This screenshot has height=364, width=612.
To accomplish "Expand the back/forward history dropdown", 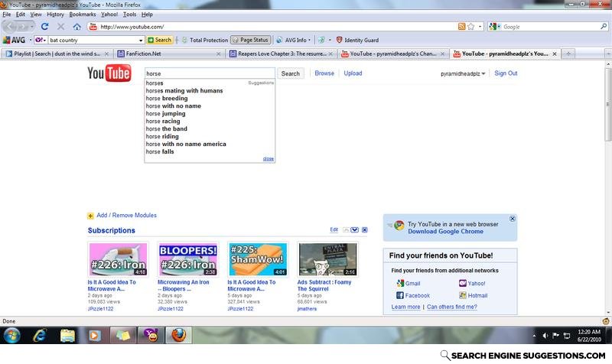I will click(x=31, y=27).
